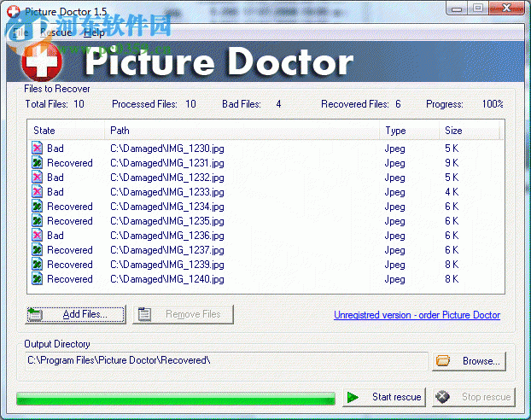Viewport: 531px width, 420px height.
Task: Click the Recovered status icon for IMG_1234.jpg
Action: 38,207
